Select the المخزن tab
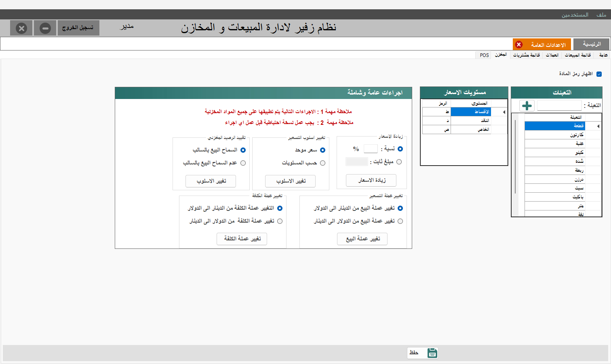 point(501,55)
